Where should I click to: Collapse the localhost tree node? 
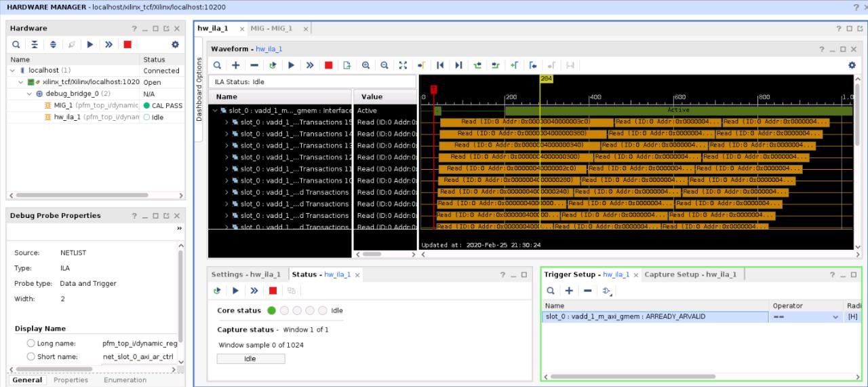(x=14, y=71)
